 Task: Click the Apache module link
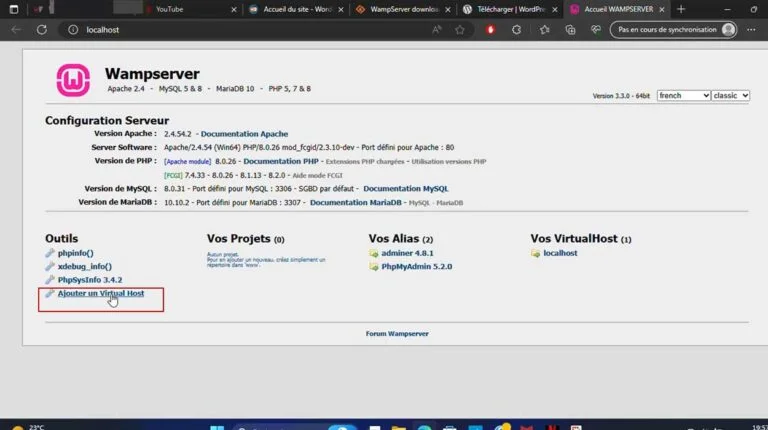pos(188,162)
